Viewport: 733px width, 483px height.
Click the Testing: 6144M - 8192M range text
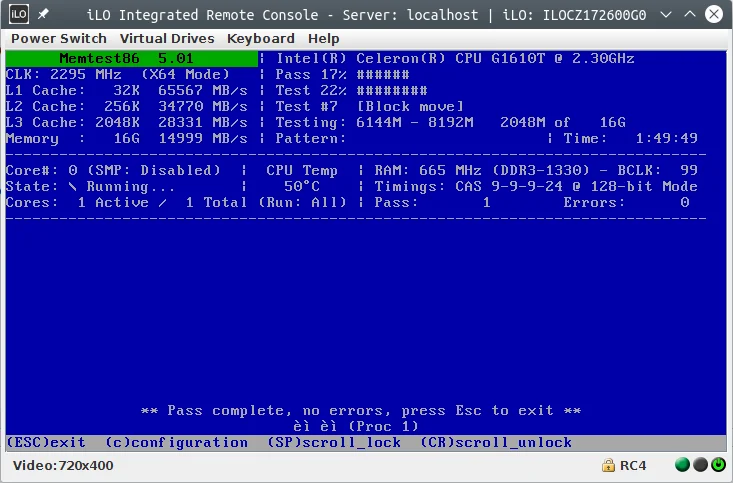coord(374,123)
